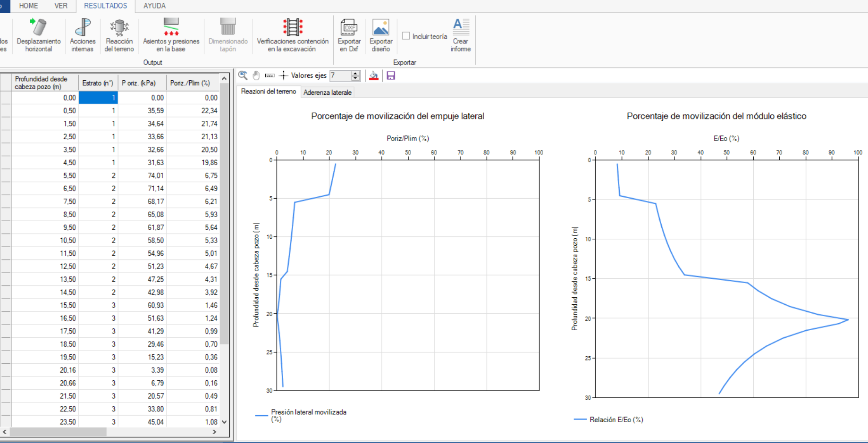Open Desplazamiento horizontal results
The height and width of the screenshot is (443, 868).
[x=39, y=35]
